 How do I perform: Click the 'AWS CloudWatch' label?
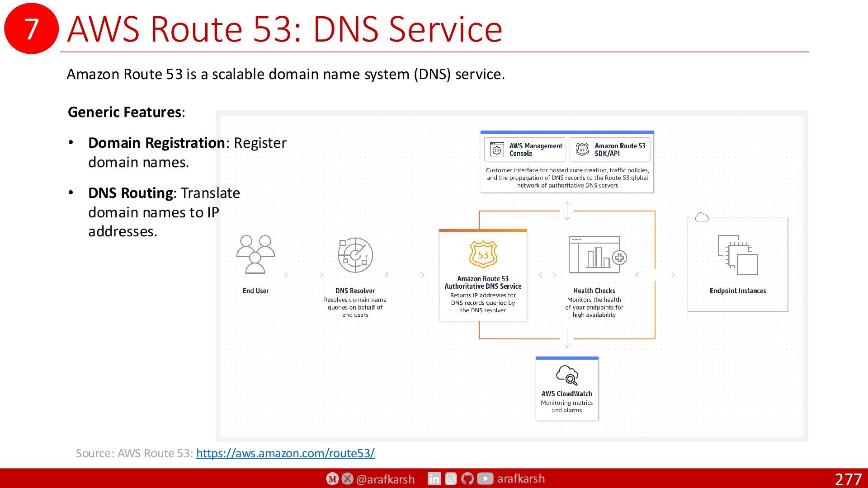click(567, 394)
